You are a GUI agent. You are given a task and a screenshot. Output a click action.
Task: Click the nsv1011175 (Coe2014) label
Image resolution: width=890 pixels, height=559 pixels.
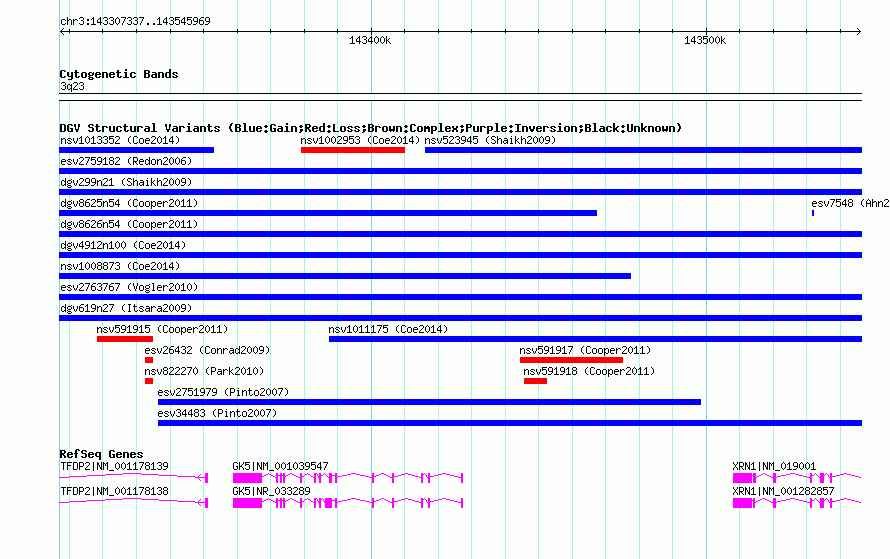coord(388,329)
